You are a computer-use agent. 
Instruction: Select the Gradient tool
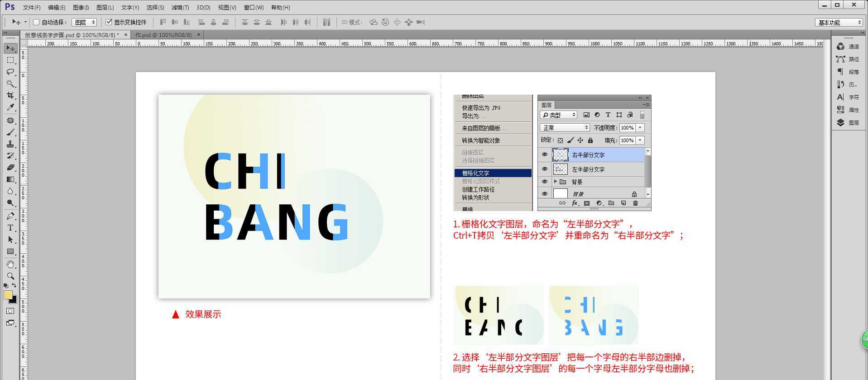[x=10, y=179]
